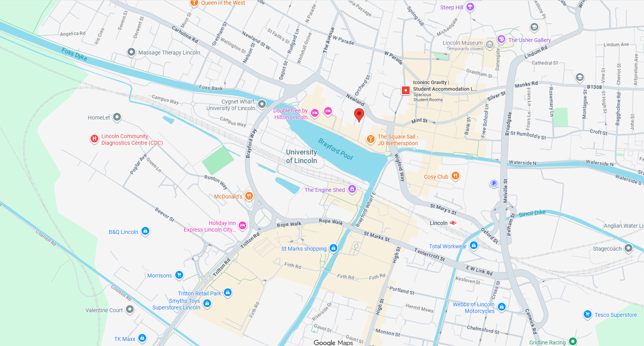Click the Brayford Pool water label
Image resolution: width=644 pixels, height=346 pixels.
pos(336,149)
